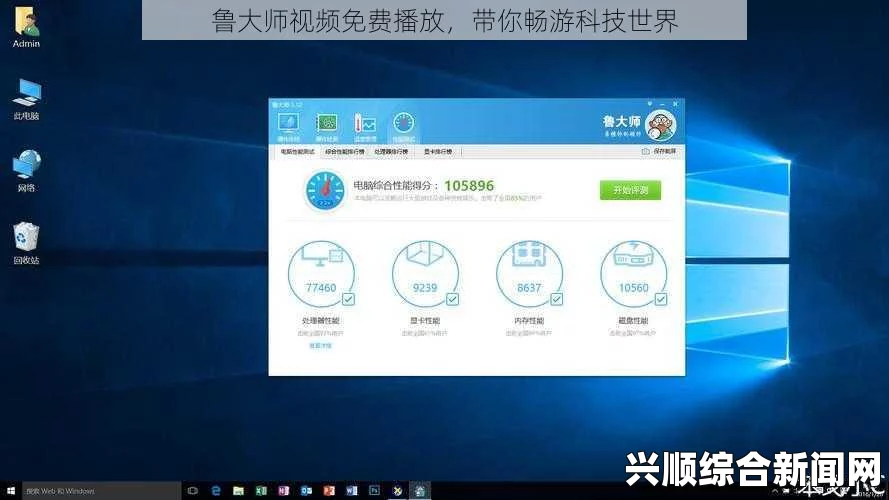Select the 网络 desktop icon
The height and width of the screenshot is (500, 889).
[26, 171]
